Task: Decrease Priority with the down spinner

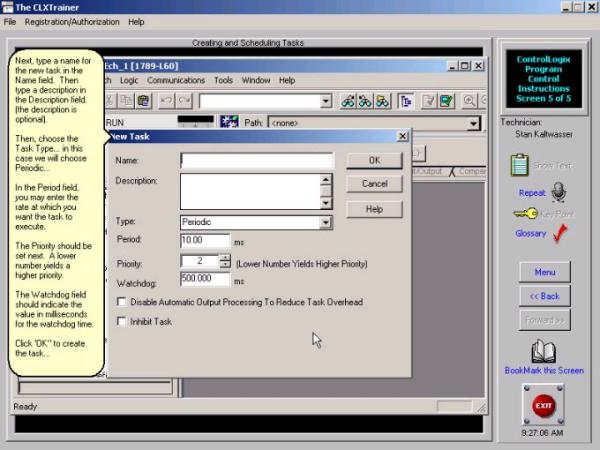Action: click(225, 264)
